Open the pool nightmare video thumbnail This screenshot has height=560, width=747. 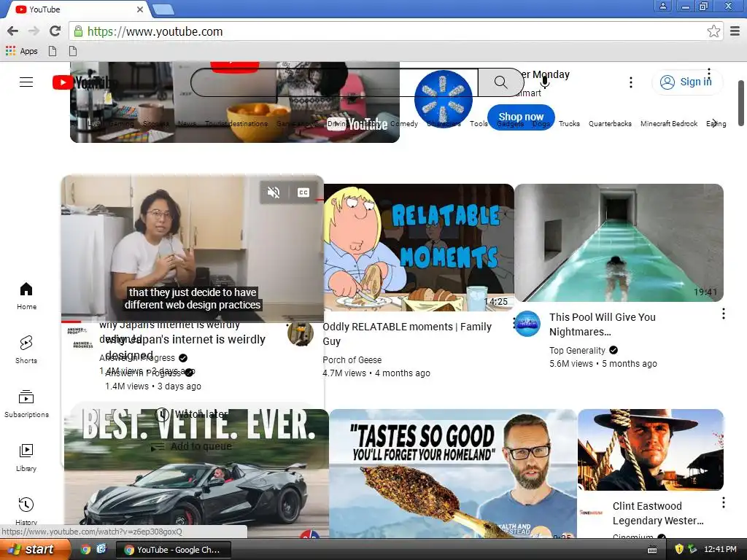pos(619,243)
